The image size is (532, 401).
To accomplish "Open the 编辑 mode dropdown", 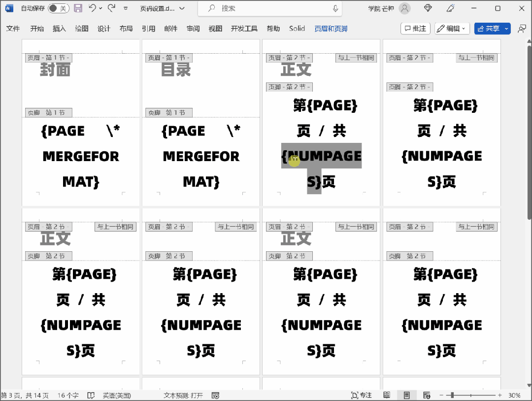I will pyautogui.click(x=452, y=29).
